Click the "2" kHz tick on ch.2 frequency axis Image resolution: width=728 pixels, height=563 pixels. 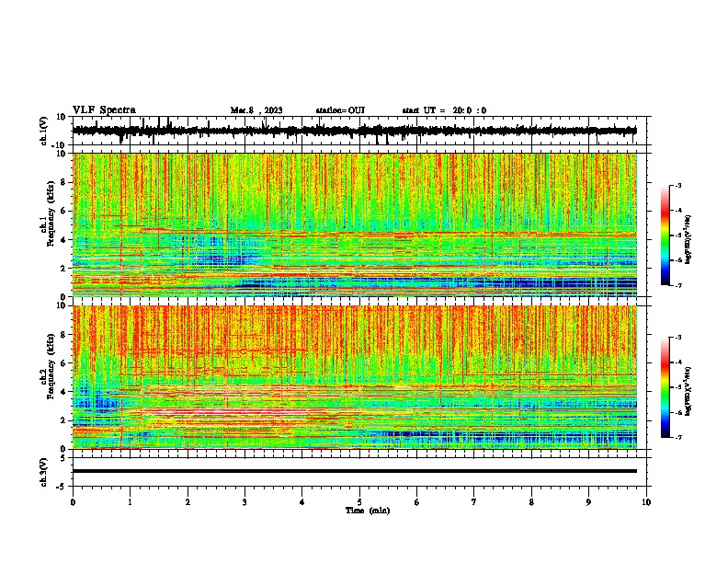63,420
